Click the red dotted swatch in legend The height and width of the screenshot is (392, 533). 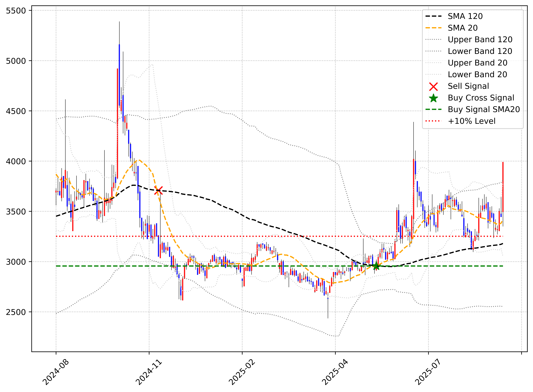coord(433,121)
